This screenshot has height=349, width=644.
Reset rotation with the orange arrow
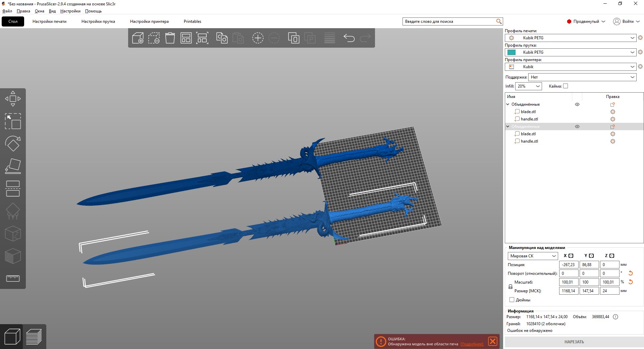631,273
